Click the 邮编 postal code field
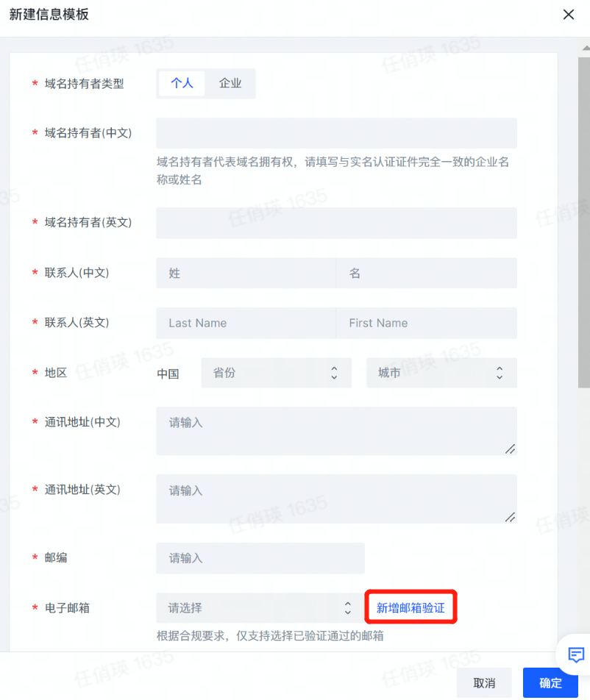Image resolution: width=590 pixels, height=700 pixels. (260, 558)
